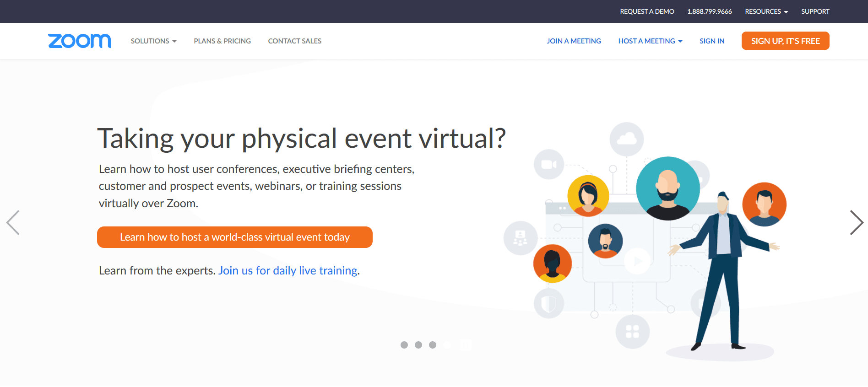Select the second carousel dot
This screenshot has height=387, width=868.
click(x=418, y=345)
